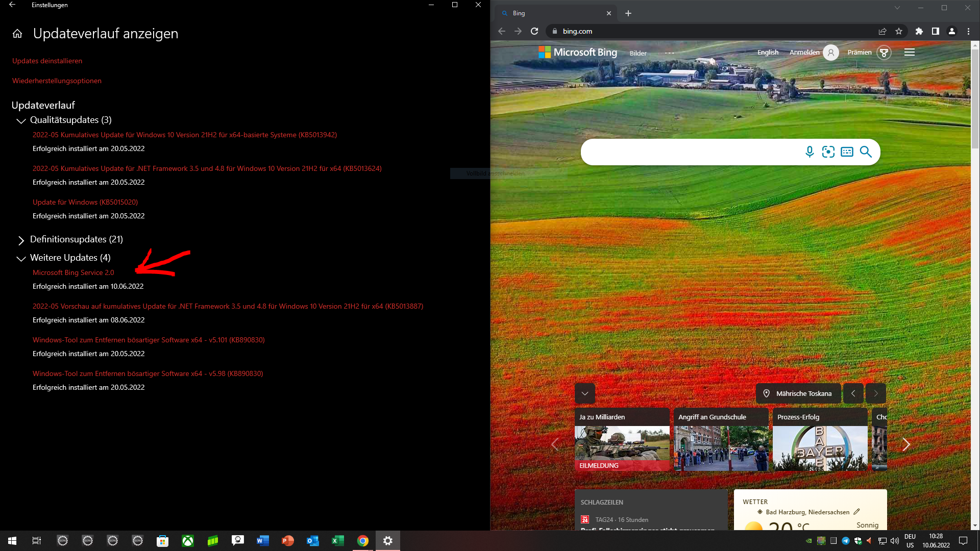Screen dimensions: 980x551
Task: Open Excel from taskbar
Action: [x=337, y=541]
